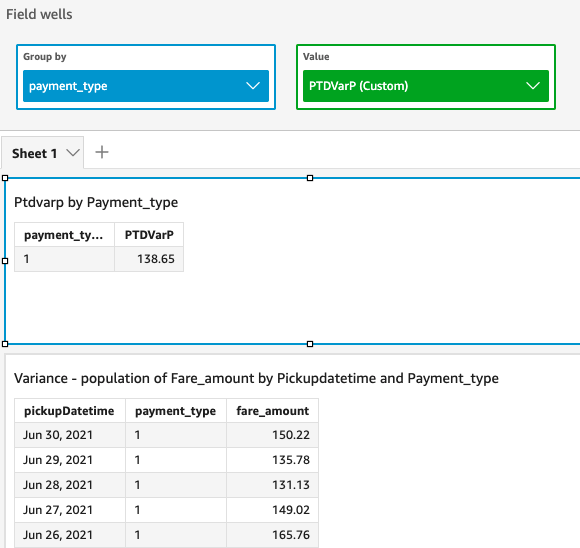This screenshot has width=580, height=548.
Task: Click the fare_amount column header
Action: click(x=272, y=411)
